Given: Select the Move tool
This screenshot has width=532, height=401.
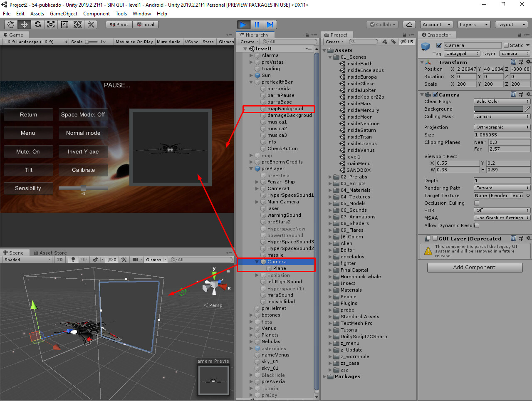Looking at the screenshot, I should [x=24, y=25].
